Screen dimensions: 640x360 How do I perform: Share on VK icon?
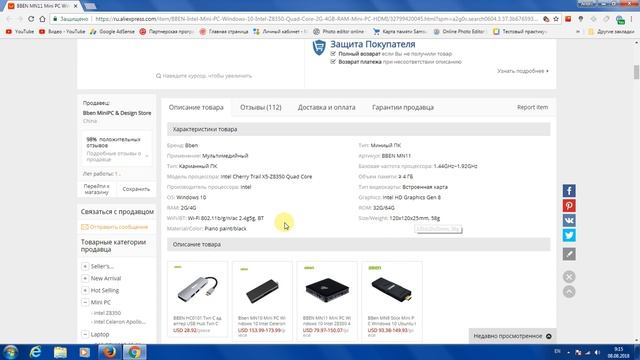[x=569, y=220]
